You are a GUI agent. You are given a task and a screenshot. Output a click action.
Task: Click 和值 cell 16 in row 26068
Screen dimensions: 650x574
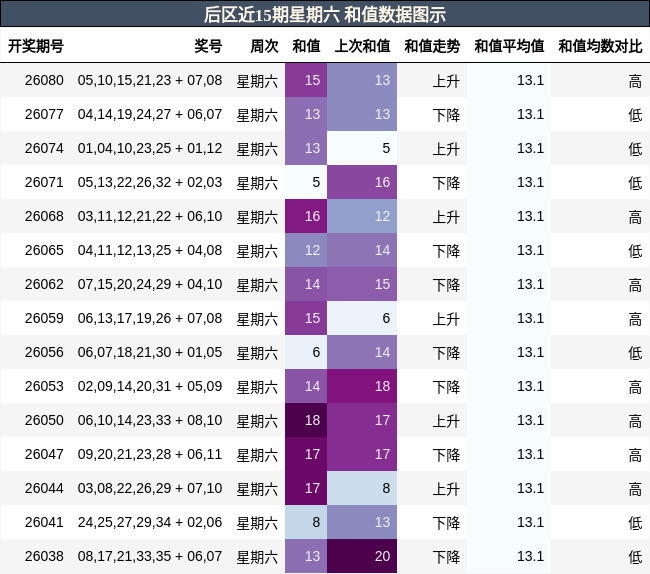[x=306, y=216]
